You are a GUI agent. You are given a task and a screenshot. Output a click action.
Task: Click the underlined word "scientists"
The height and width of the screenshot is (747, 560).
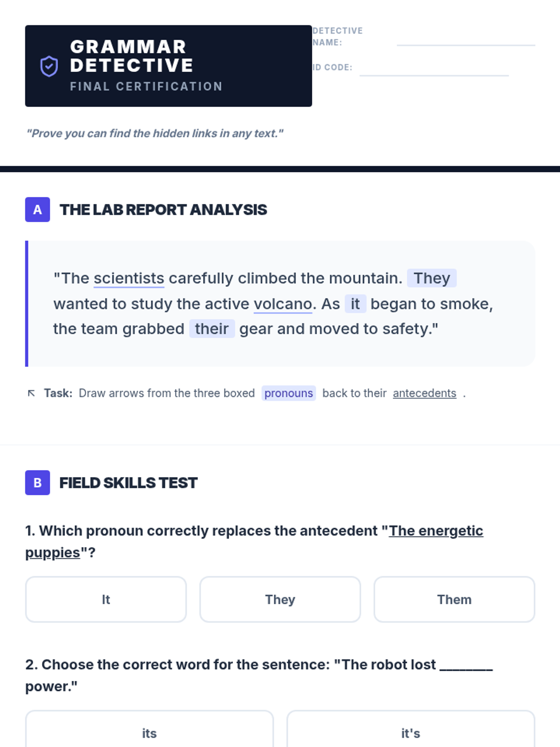tap(129, 278)
